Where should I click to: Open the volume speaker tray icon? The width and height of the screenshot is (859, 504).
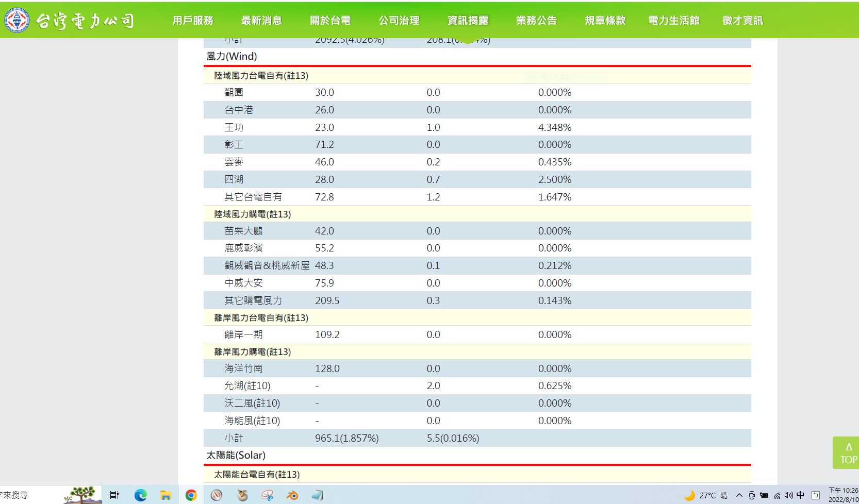[789, 495]
